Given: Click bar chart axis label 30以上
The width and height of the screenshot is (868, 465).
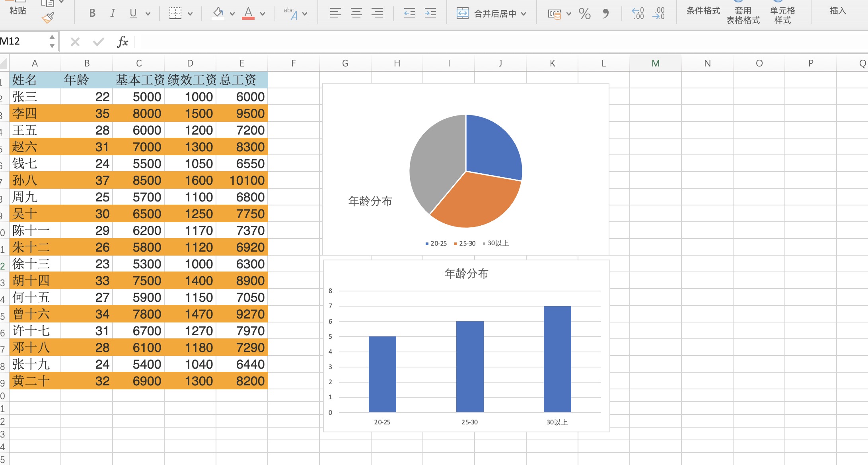Looking at the screenshot, I should click(x=557, y=422).
